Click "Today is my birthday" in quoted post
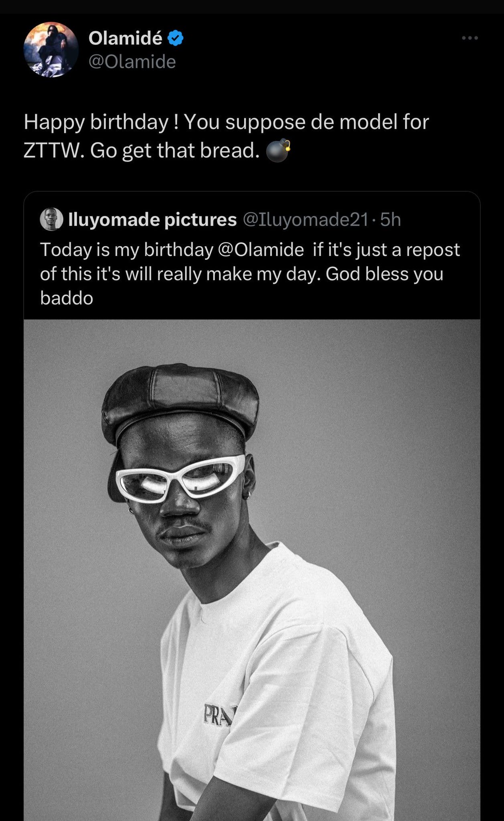Screen dimensions: 504x821 tap(126, 249)
